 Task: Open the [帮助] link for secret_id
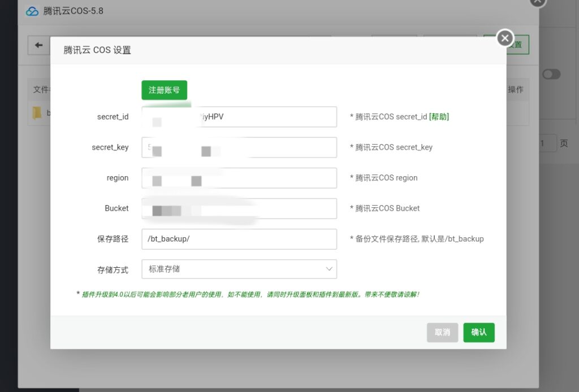[439, 117]
